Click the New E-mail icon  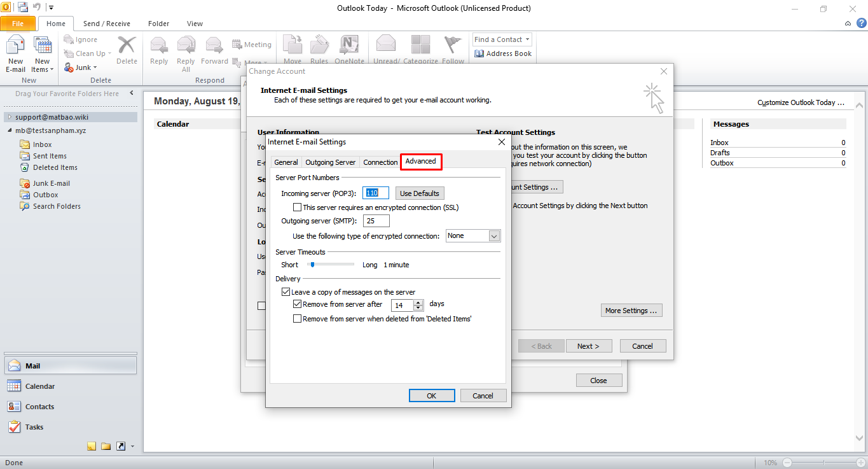tap(15, 48)
